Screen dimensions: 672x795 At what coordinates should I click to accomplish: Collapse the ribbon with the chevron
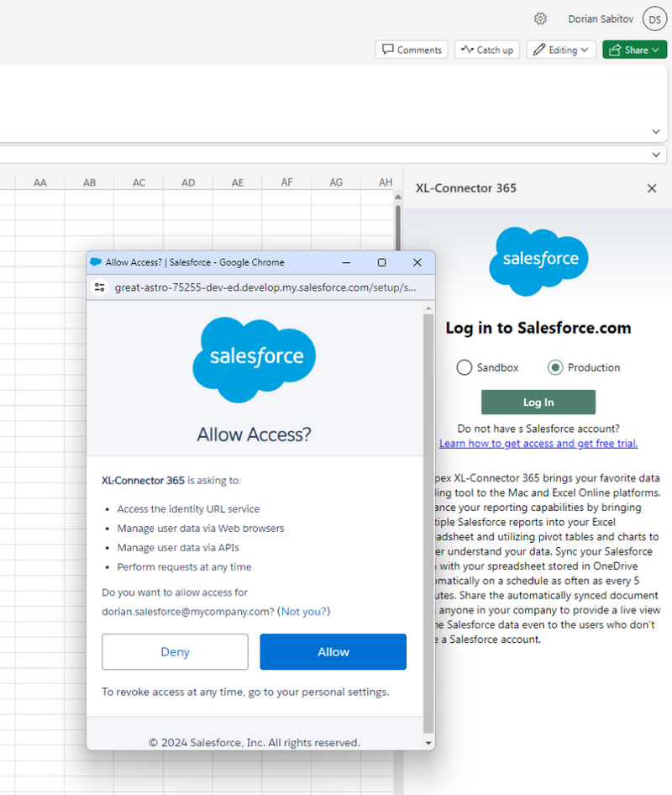(x=656, y=131)
